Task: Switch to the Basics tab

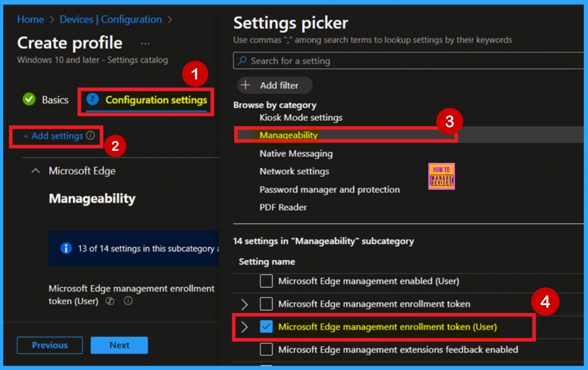Action: (x=55, y=99)
